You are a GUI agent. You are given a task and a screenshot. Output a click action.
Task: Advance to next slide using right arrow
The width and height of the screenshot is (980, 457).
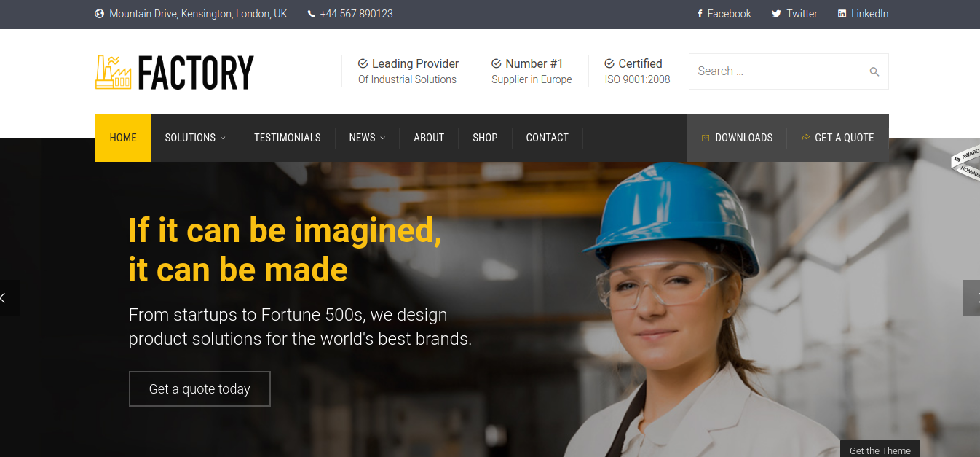click(974, 297)
